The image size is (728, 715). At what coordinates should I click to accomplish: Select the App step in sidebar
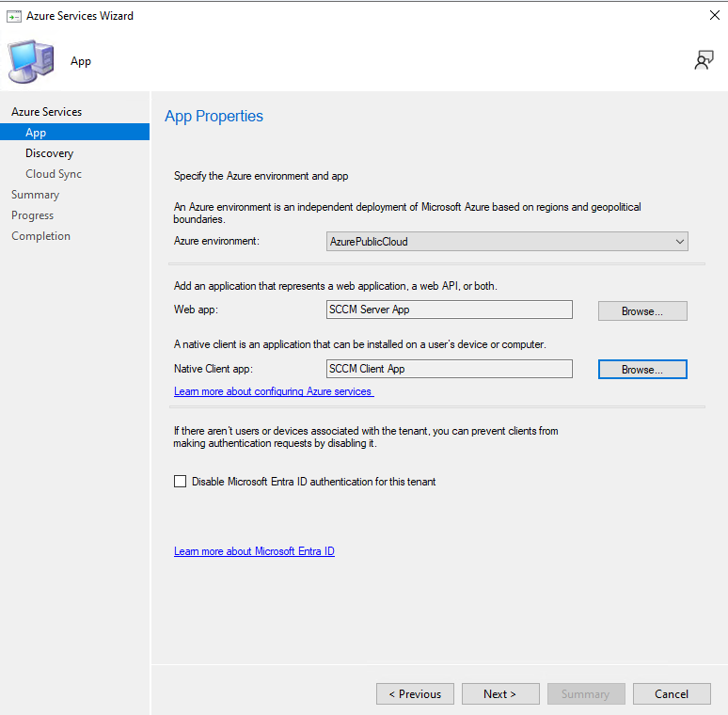(36, 133)
